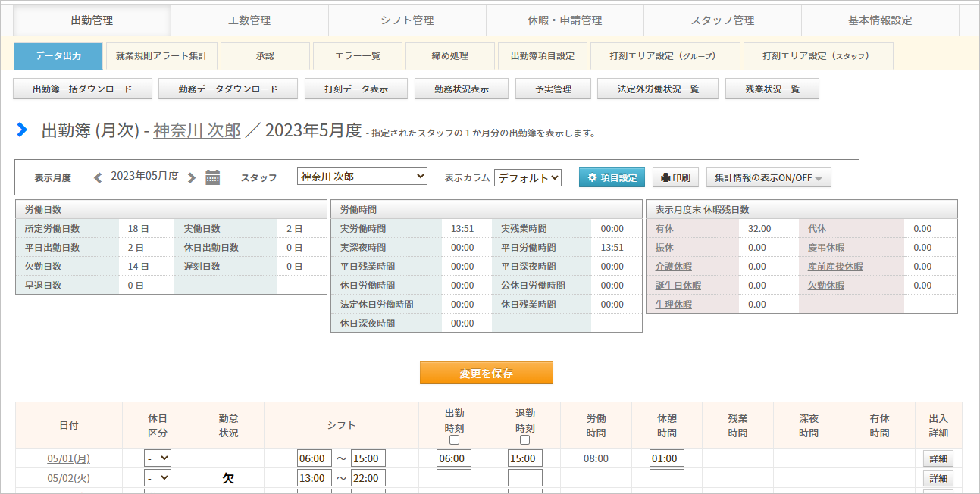Open 休日区分 dropdown for 05/01(月)

point(158,458)
